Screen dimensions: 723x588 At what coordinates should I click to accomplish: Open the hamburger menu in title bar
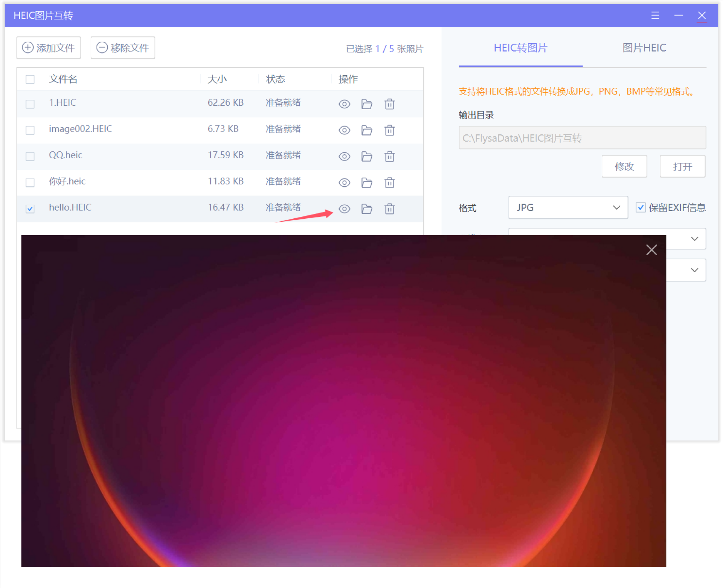[x=655, y=15]
